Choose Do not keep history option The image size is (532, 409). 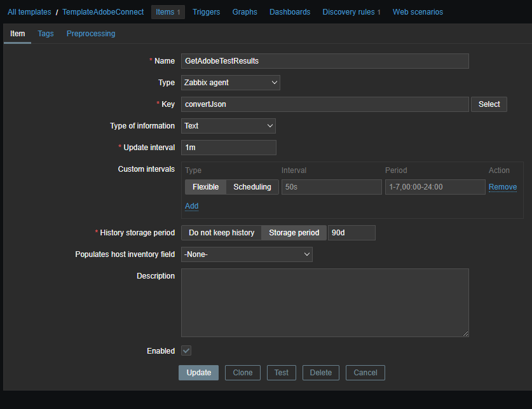[x=221, y=233]
